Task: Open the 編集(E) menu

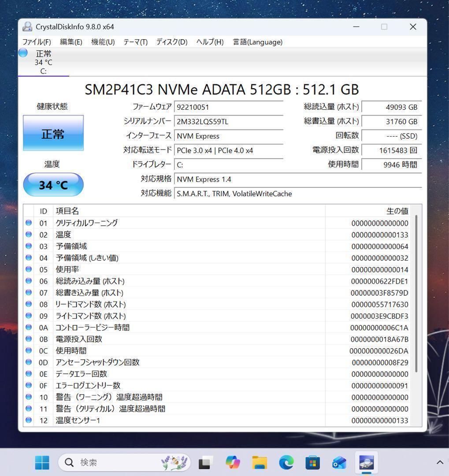Action: tap(71, 42)
